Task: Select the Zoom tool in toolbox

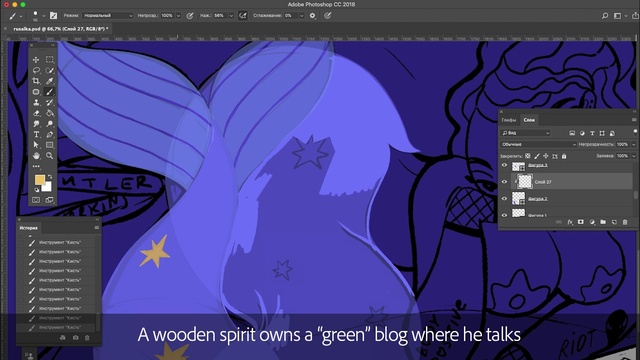Action: pos(49,156)
